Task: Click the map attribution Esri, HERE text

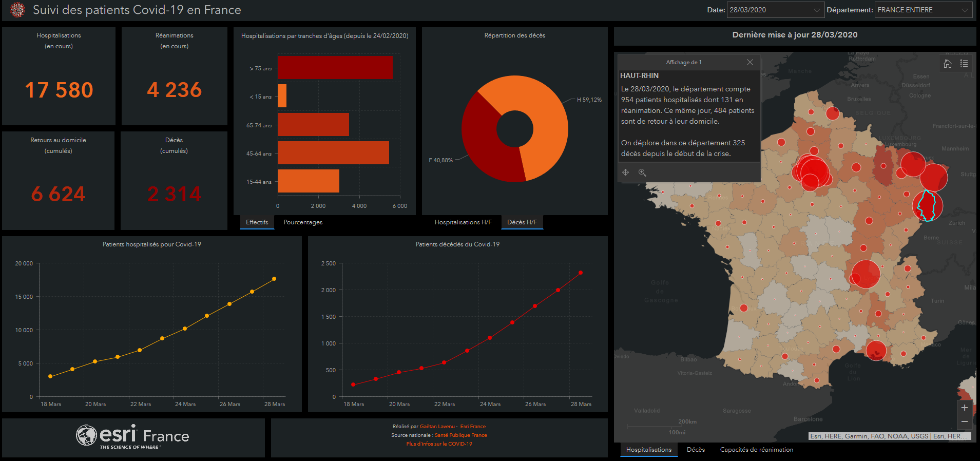Action: pyautogui.click(x=890, y=436)
